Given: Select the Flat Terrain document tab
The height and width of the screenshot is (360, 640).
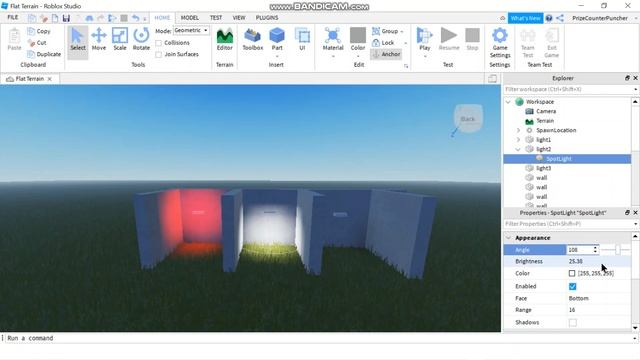Looking at the screenshot, I should (x=29, y=79).
